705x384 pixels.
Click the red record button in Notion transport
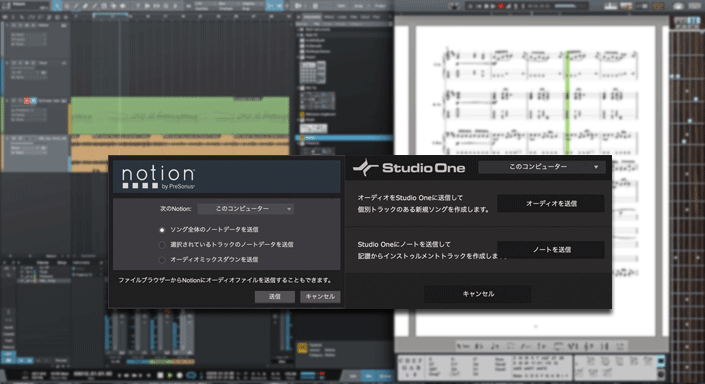click(x=501, y=6)
